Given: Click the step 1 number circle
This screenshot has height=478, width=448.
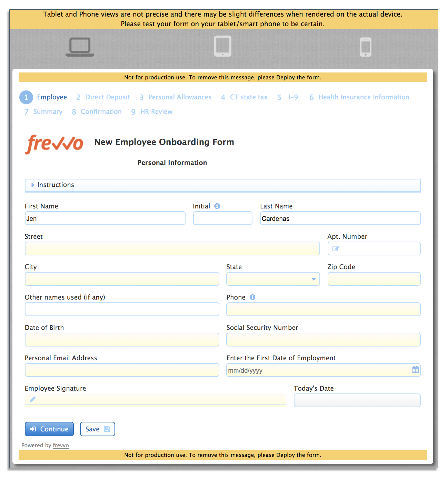Looking at the screenshot, I should click(26, 97).
